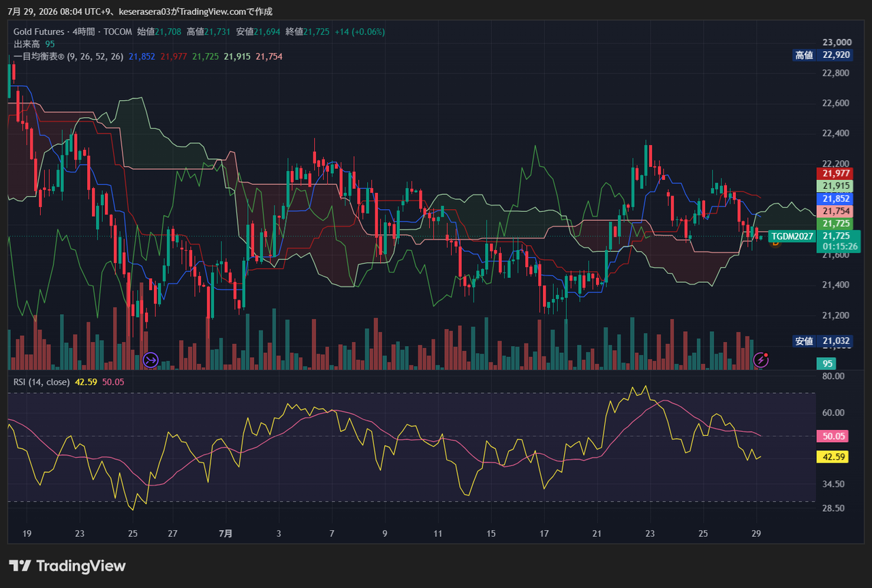Click the 29 date label on the time axis
872x588 pixels.
pyautogui.click(x=756, y=533)
